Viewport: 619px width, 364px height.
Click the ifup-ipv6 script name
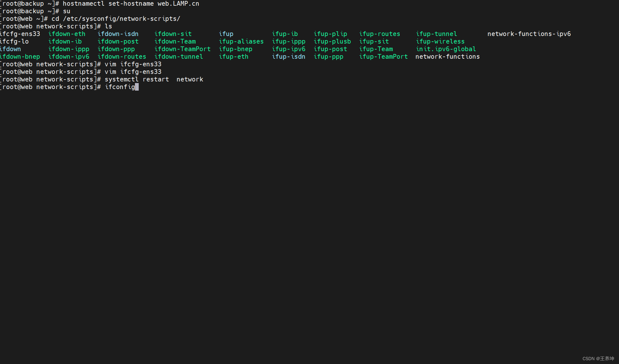pyautogui.click(x=288, y=49)
